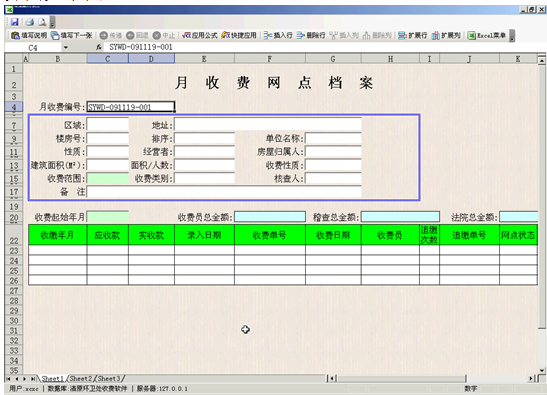The width and height of the screenshot is (547, 395).
Task: Switch to the Sheet2 tab
Action: click(81, 378)
